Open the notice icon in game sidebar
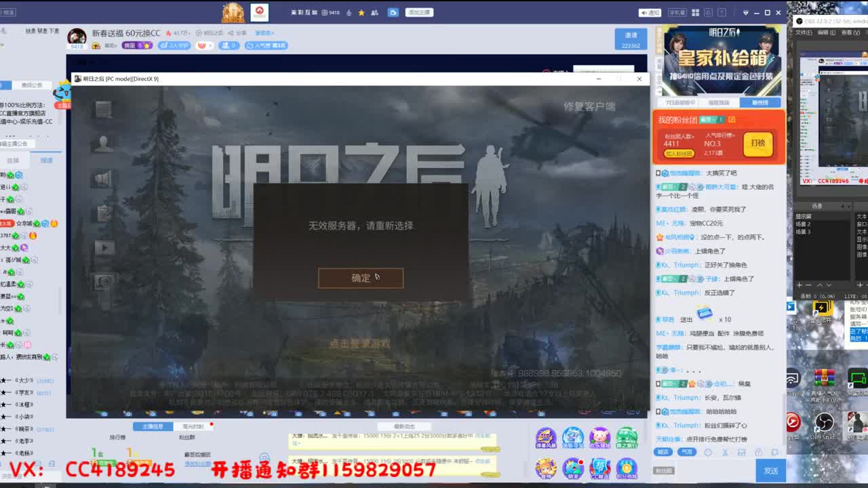 pyautogui.click(x=104, y=109)
